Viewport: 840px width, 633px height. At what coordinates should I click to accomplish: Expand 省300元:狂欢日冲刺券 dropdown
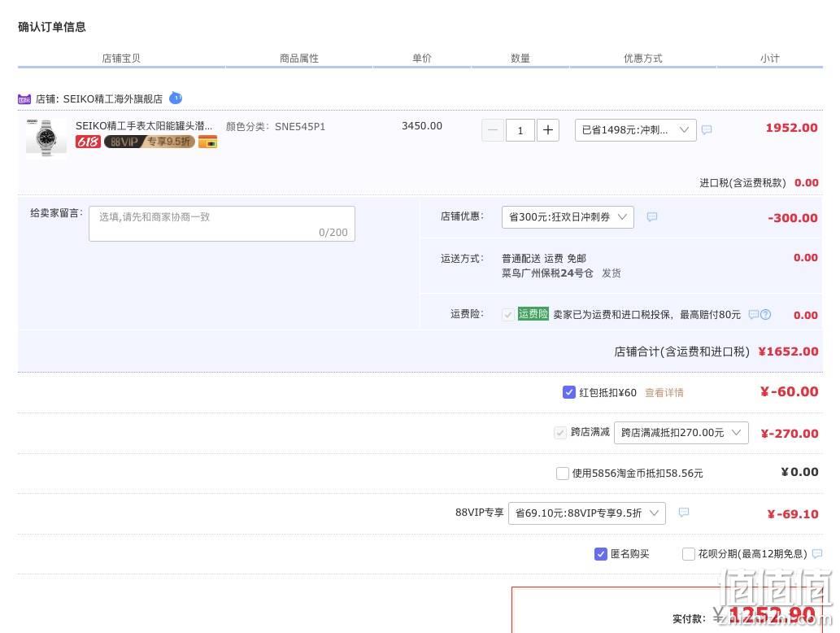568,217
